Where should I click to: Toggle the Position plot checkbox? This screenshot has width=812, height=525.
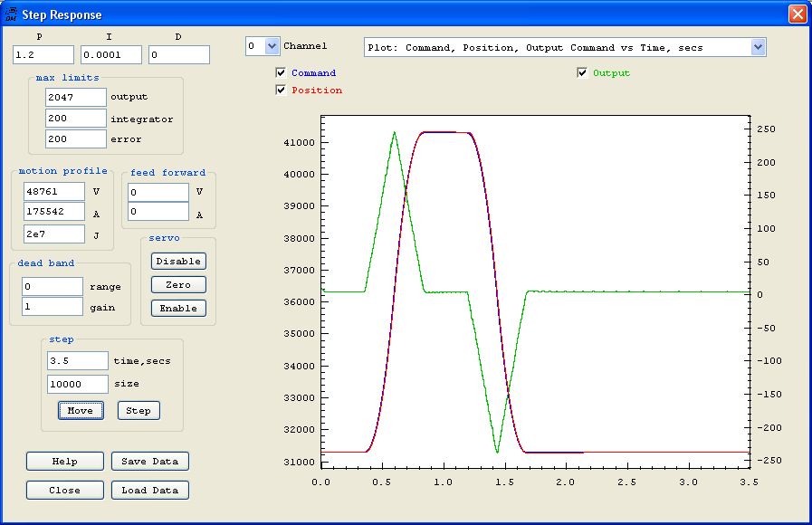point(281,91)
